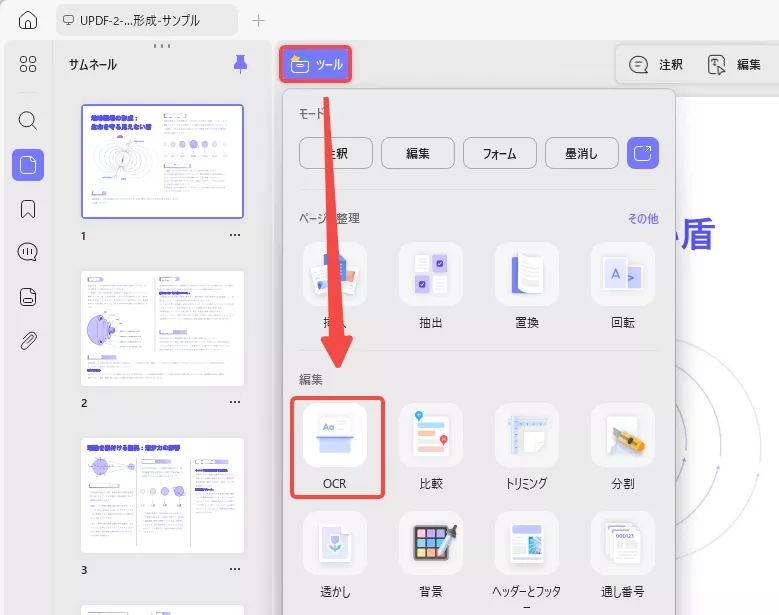Switch to the UPDF-2 sample document tab
Screen dimensions: 779x615
click(x=147, y=20)
